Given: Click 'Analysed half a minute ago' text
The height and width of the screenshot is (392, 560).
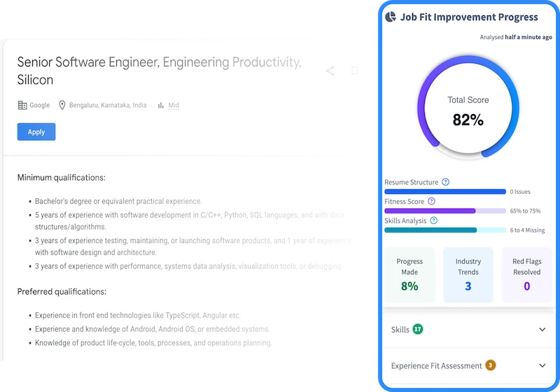Looking at the screenshot, I should [x=516, y=37].
